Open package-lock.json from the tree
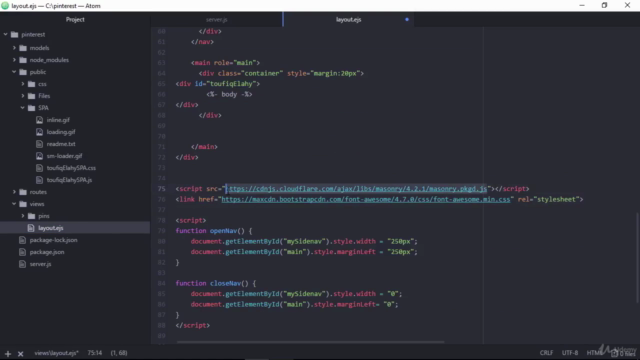This screenshot has height=360, width=640. pos(53,240)
